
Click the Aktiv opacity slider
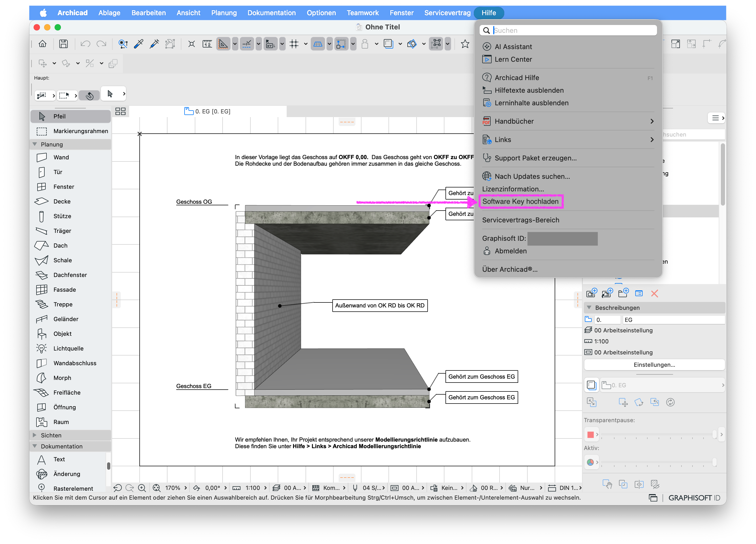tap(658, 462)
